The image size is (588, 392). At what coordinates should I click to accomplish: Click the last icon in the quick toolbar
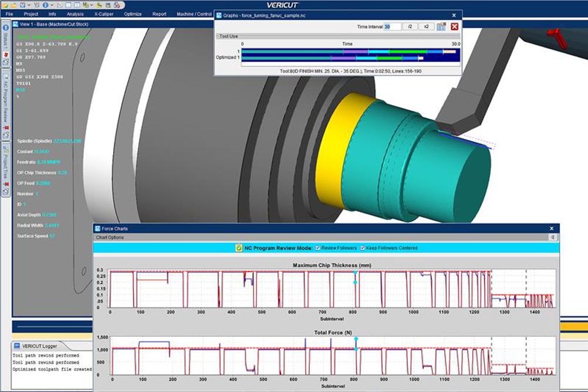click(x=117, y=5)
